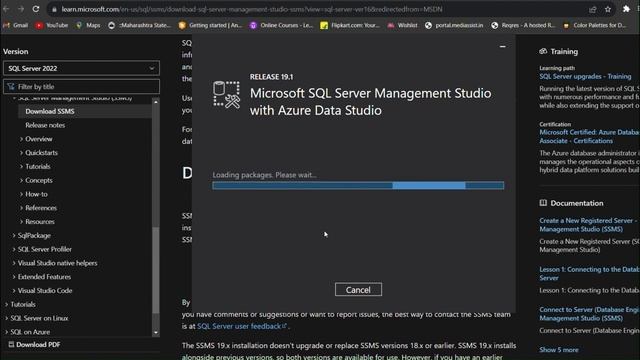Open the Getting started bookmark
Image resolution: width=640 pixels, height=360 pixels.
click(x=211, y=25)
